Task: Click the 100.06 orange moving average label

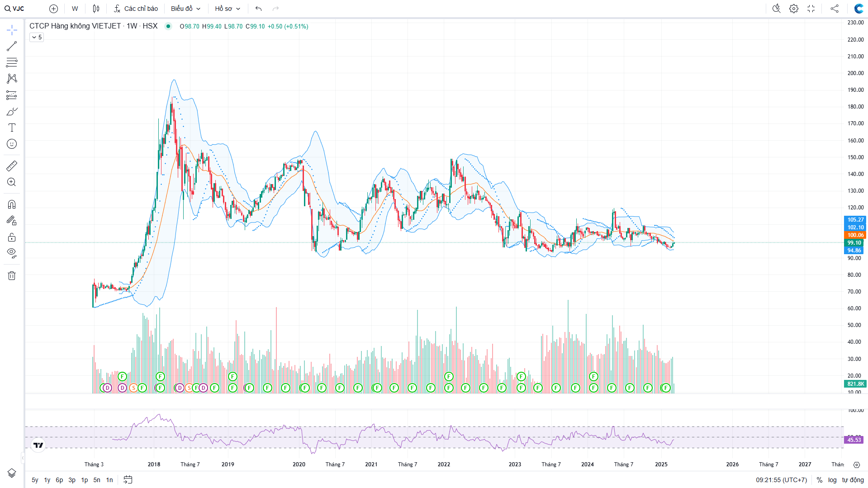Action: pos(855,235)
